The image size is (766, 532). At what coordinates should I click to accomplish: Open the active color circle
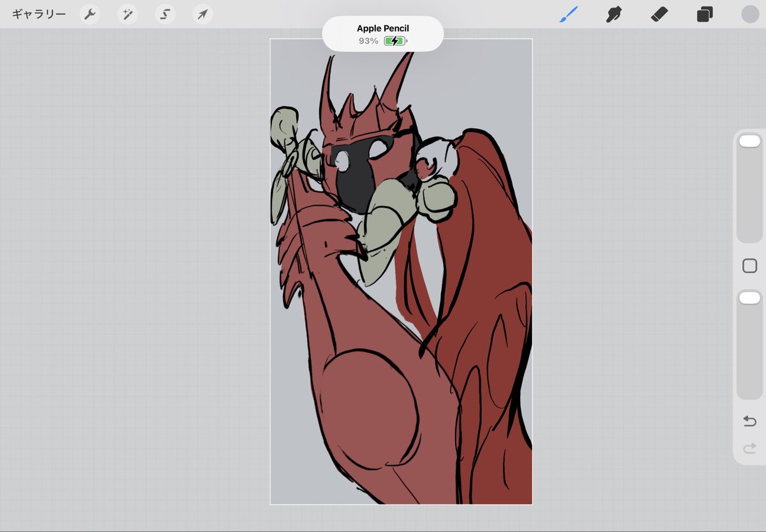(x=750, y=14)
